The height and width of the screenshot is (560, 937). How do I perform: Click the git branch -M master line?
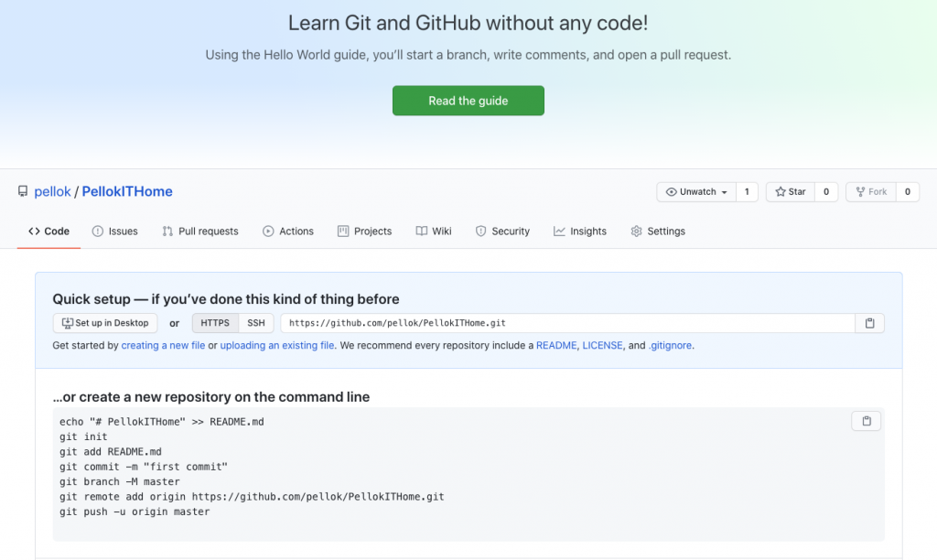pos(120,481)
